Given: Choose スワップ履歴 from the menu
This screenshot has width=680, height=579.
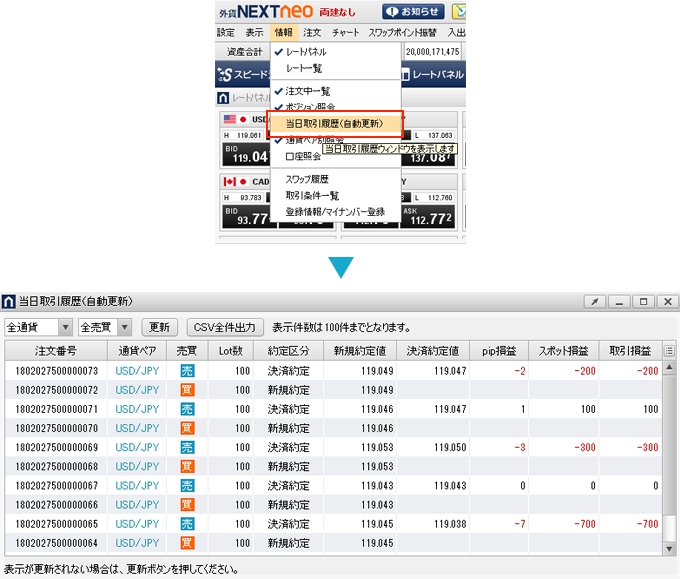Looking at the screenshot, I should click(307, 180).
